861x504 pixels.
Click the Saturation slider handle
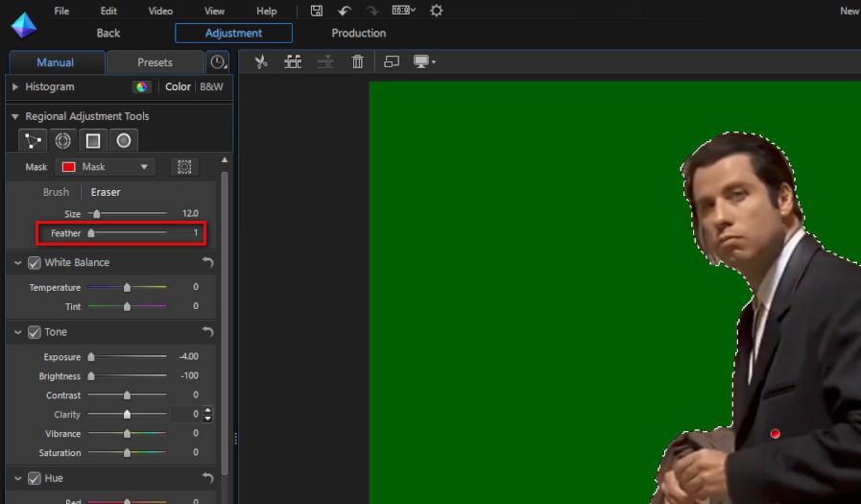click(x=127, y=453)
